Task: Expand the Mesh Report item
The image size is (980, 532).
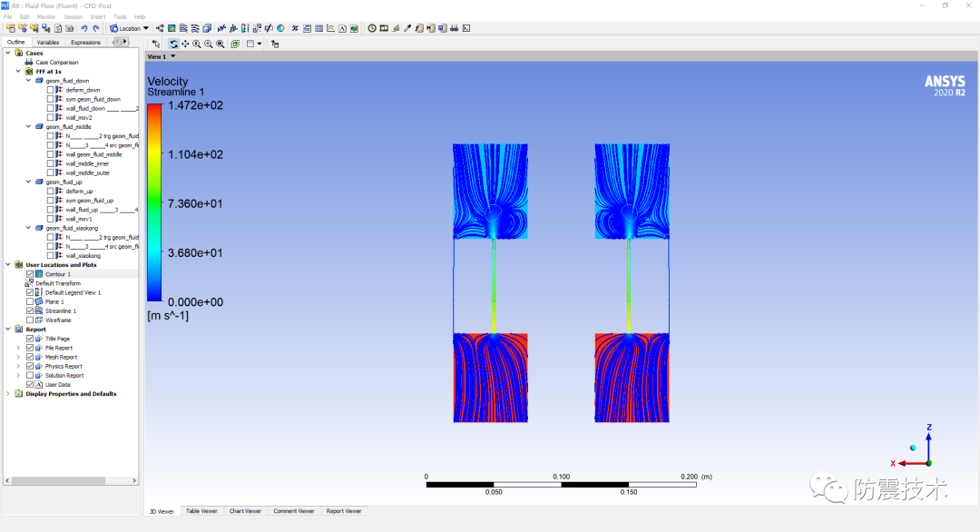Action: (17, 357)
